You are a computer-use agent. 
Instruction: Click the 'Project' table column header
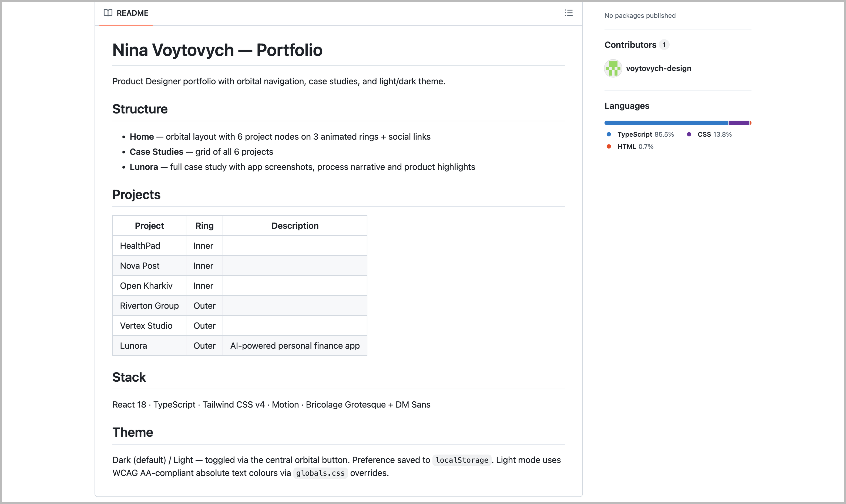149,226
